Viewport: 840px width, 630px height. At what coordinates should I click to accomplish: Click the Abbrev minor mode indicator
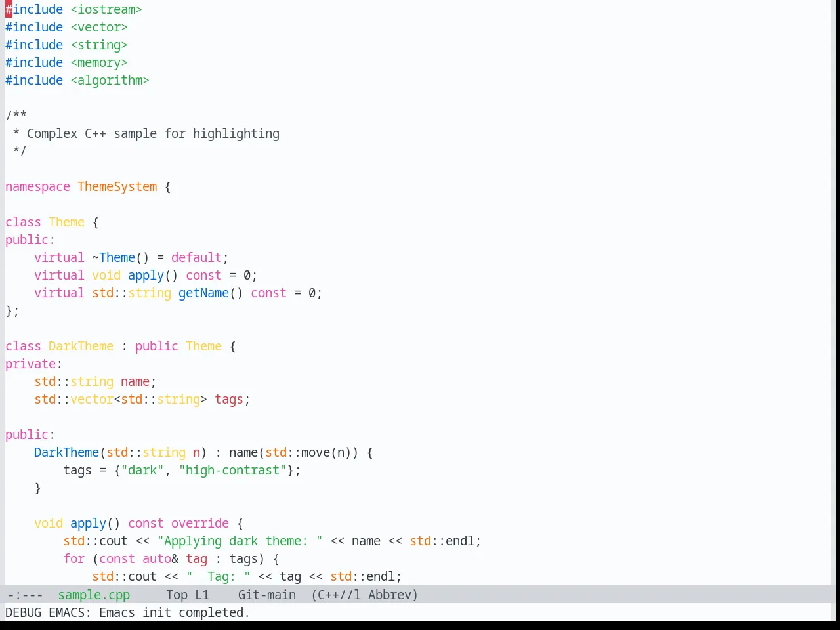click(392, 595)
